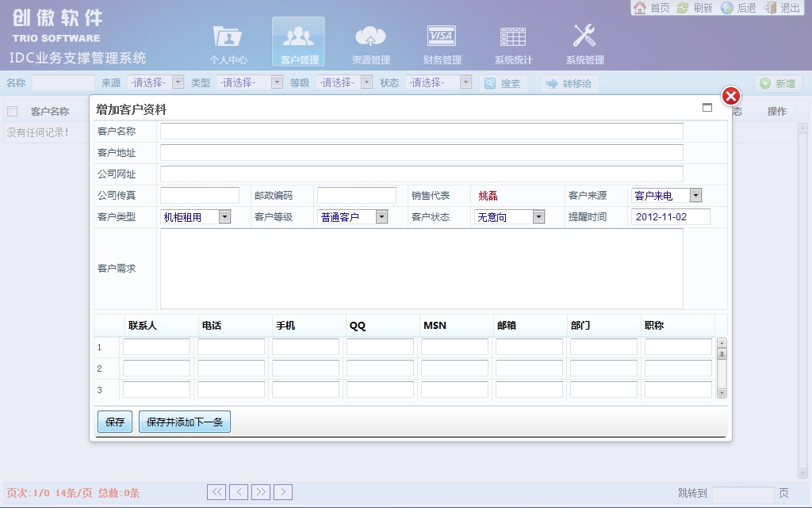Click row 2 职称 input
This screenshot has width=812, height=508.
(x=679, y=369)
